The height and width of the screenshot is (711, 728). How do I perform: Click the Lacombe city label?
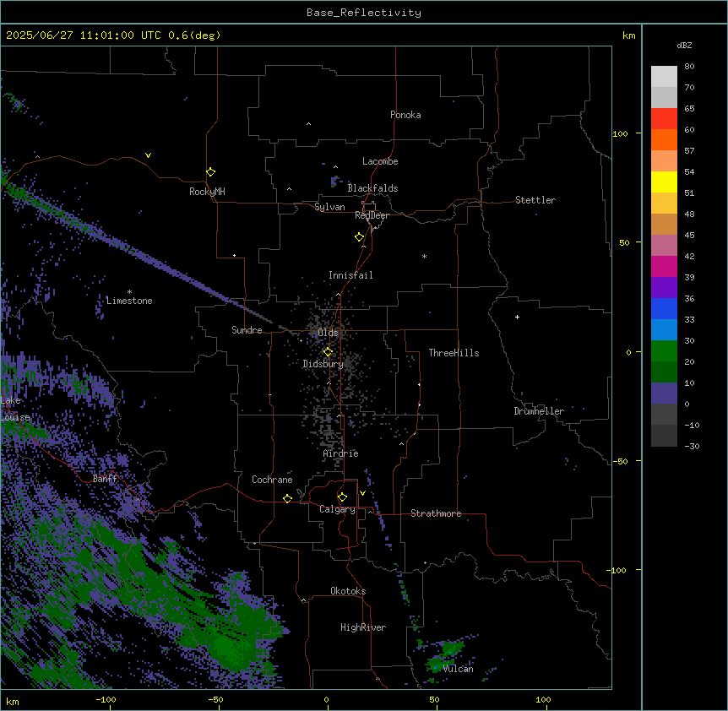pyautogui.click(x=380, y=161)
